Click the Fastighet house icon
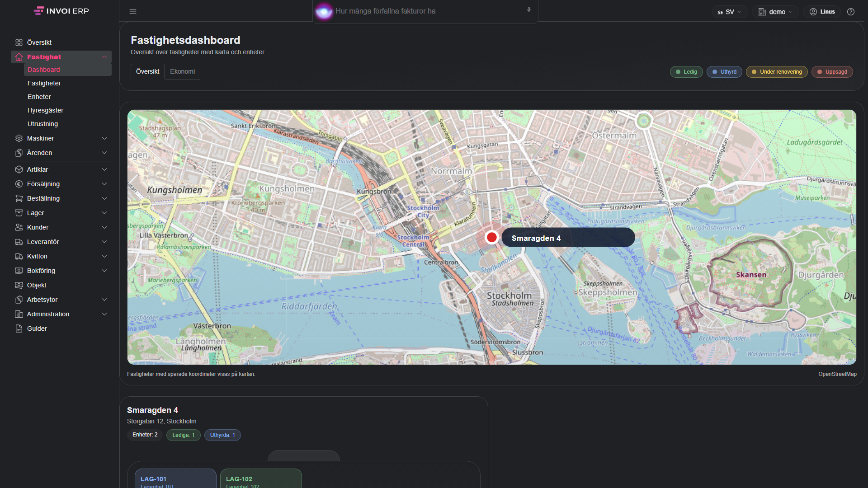Screen dimensions: 868x488 (x=19, y=57)
